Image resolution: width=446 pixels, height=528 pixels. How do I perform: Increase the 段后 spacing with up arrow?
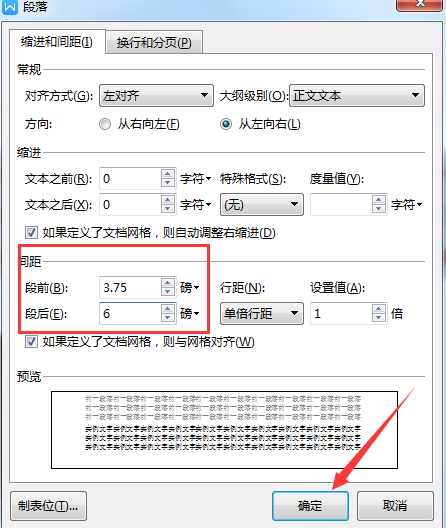[168, 309]
